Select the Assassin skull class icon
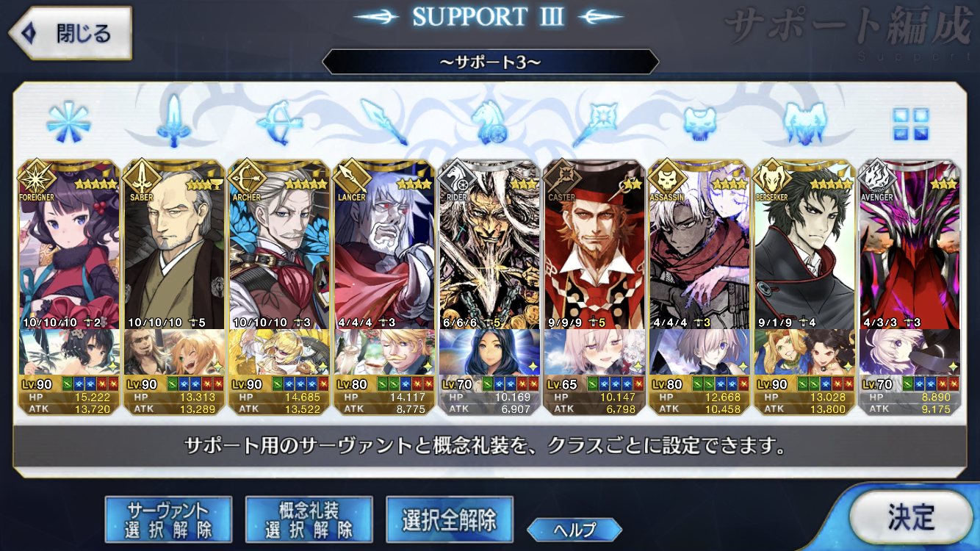 pyautogui.click(x=699, y=123)
